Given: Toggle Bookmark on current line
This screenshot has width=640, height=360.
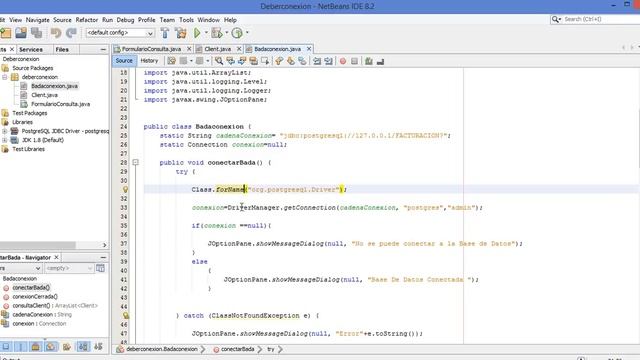Looking at the screenshot, I should click(x=302, y=61).
